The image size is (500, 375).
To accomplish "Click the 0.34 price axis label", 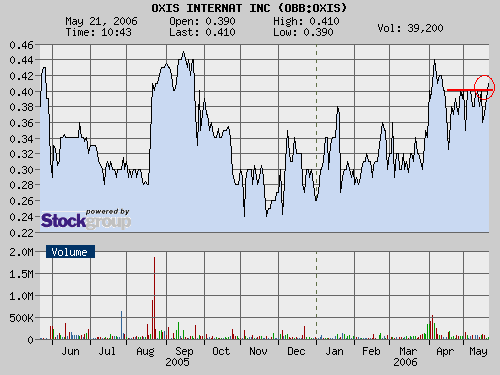I will coord(21,139).
